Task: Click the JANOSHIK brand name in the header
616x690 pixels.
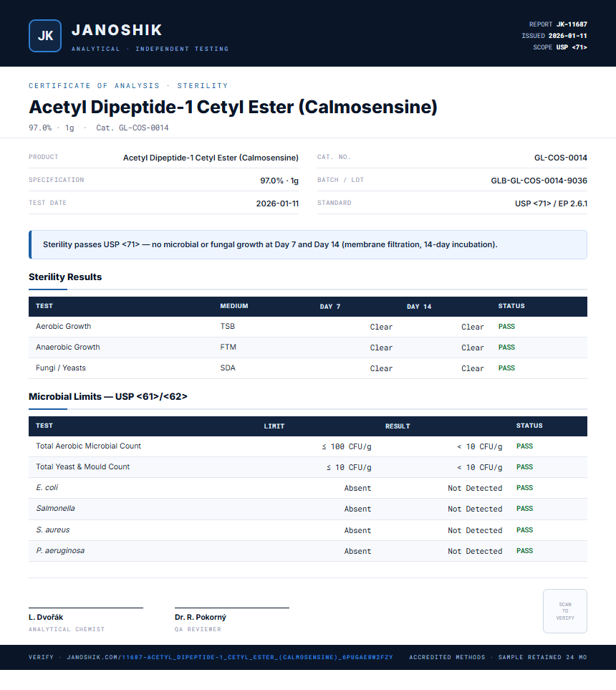Action: (x=117, y=30)
